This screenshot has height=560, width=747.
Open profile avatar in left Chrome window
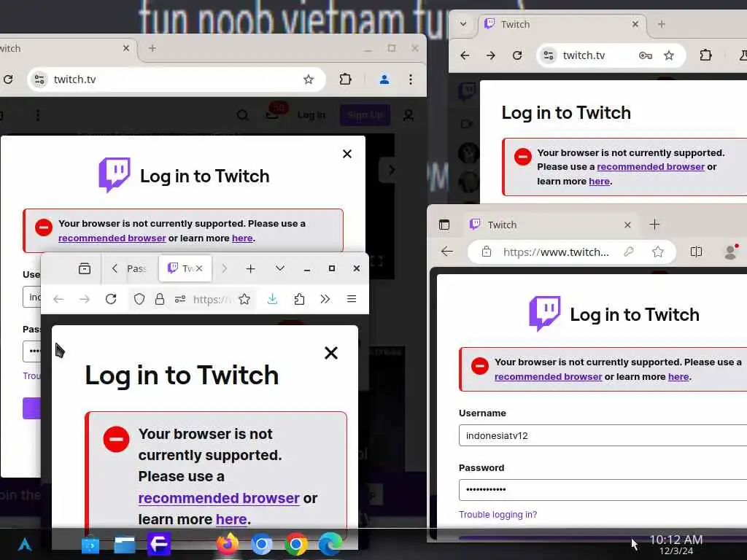tap(384, 79)
